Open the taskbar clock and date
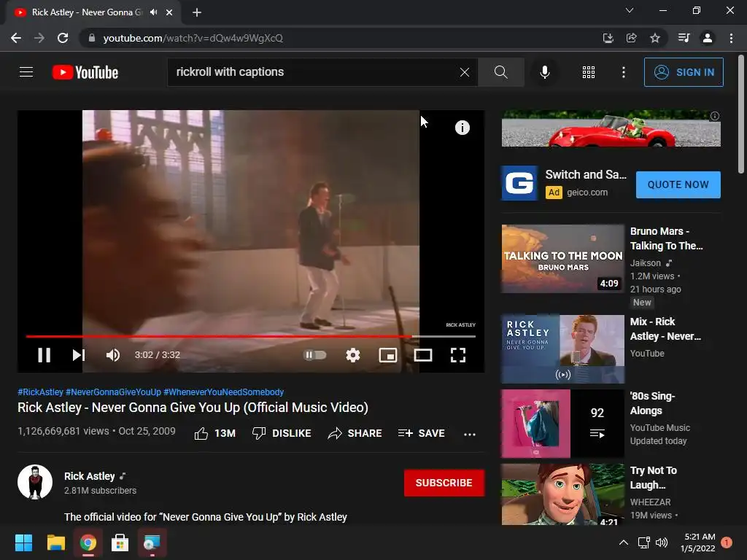The width and height of the screenshot is (747, 560). pos(698,542)
